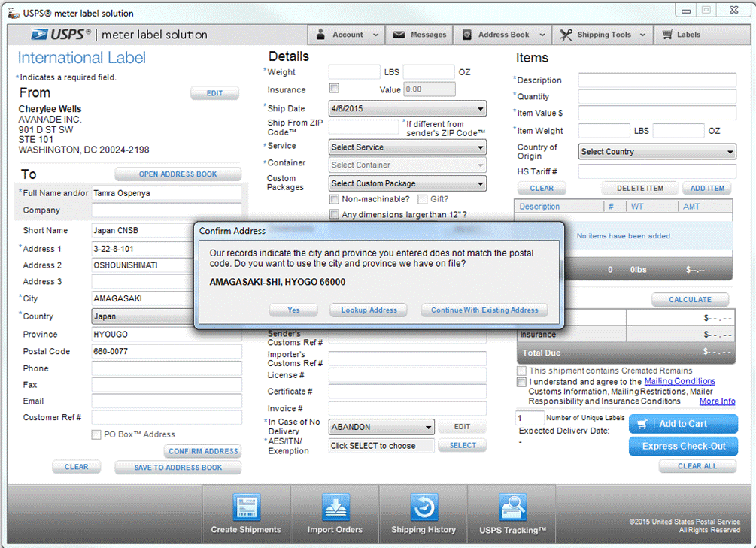This screenshot has width=756, height=548.
Task: Click the app icon in title bar
Action: pos(14,13)
